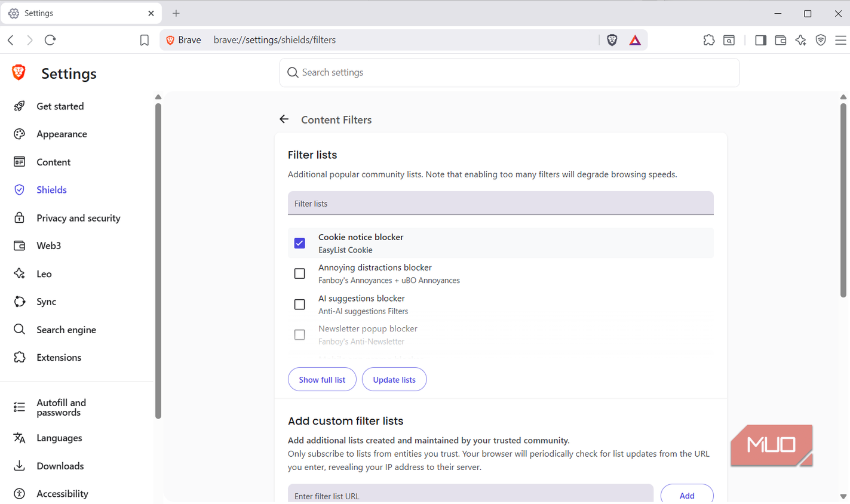
Task: Open the Brave Shields lion icon in address bar
Action: (612, 40)
